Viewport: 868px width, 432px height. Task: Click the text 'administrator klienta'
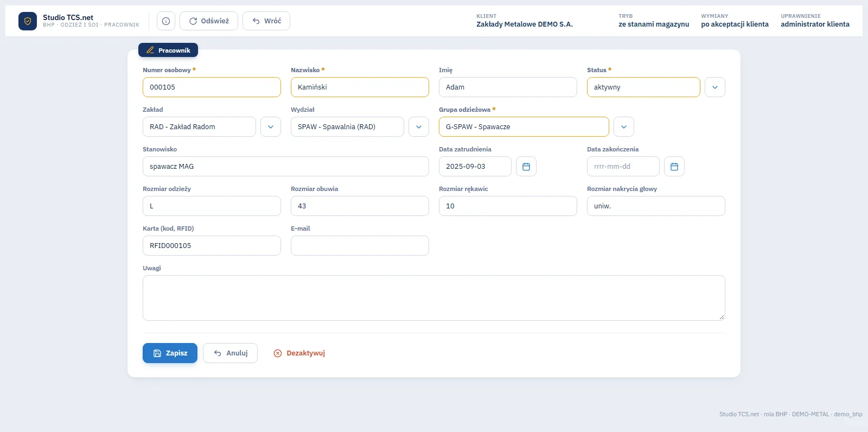click(815, 24)
